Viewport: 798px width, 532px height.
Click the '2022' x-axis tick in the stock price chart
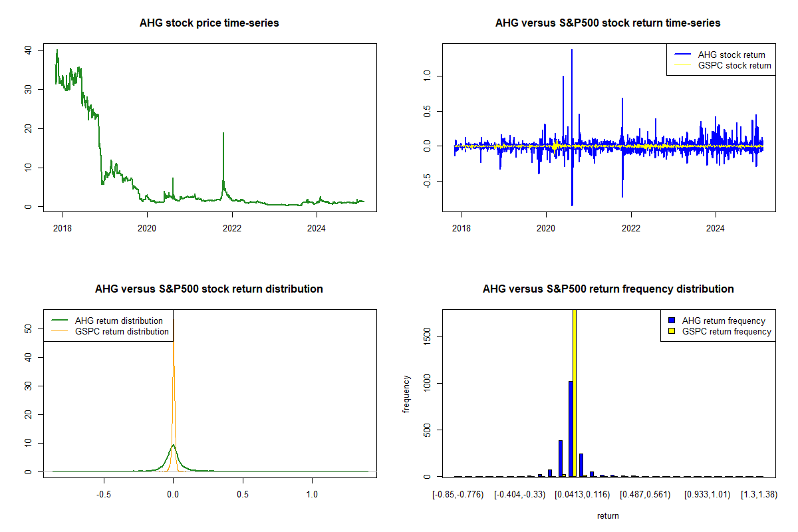click(231, 229)
